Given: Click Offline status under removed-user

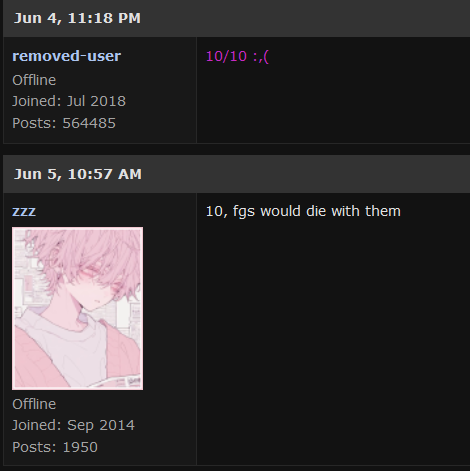Looking at the screenshot, I should 34,80.
